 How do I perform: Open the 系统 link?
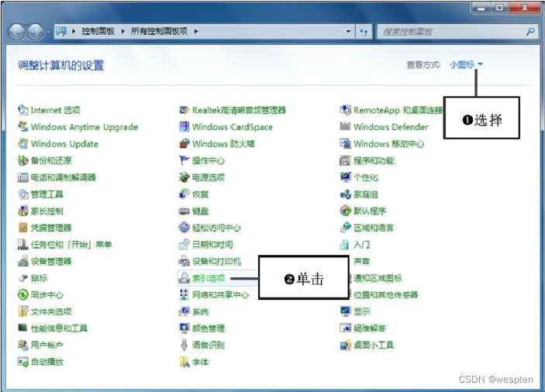pos(200,311)
